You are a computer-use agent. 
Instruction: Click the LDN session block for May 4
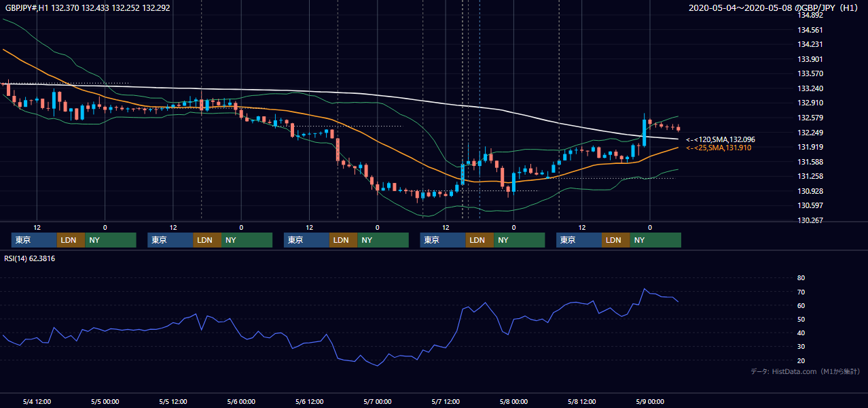[71, 240]
